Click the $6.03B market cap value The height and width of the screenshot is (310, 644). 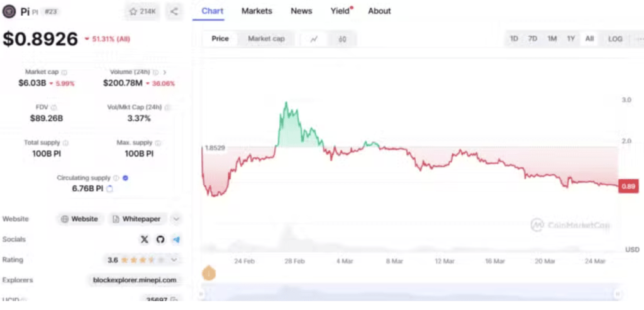32,84
